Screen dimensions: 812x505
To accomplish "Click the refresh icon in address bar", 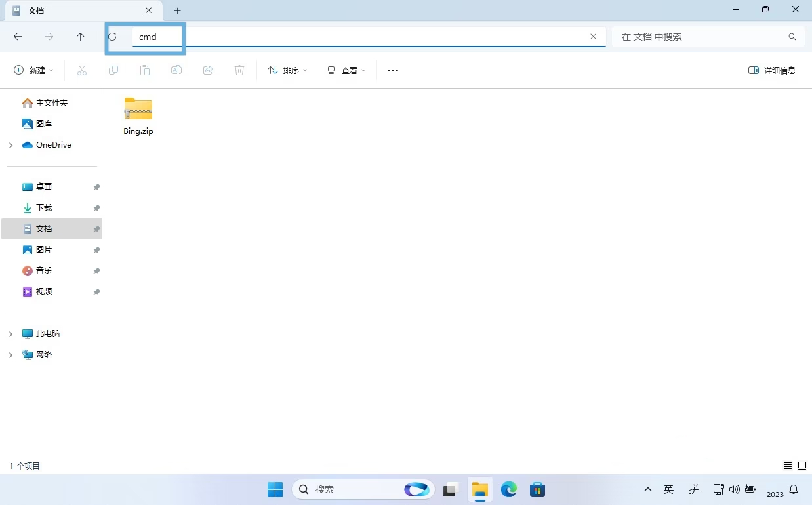I will pos(112,37).
